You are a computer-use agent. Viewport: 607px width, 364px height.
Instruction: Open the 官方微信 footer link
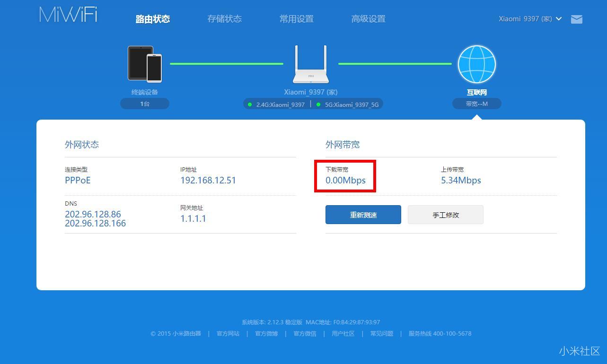305,333
